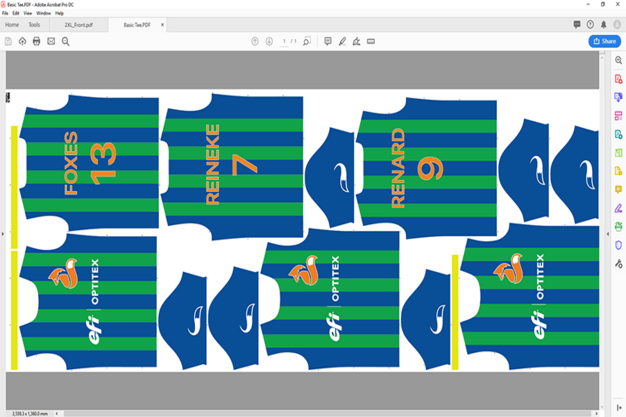Add a comment with the sticky note tool
This screenshot has width=626, height=417.
(x=328, y=41)
